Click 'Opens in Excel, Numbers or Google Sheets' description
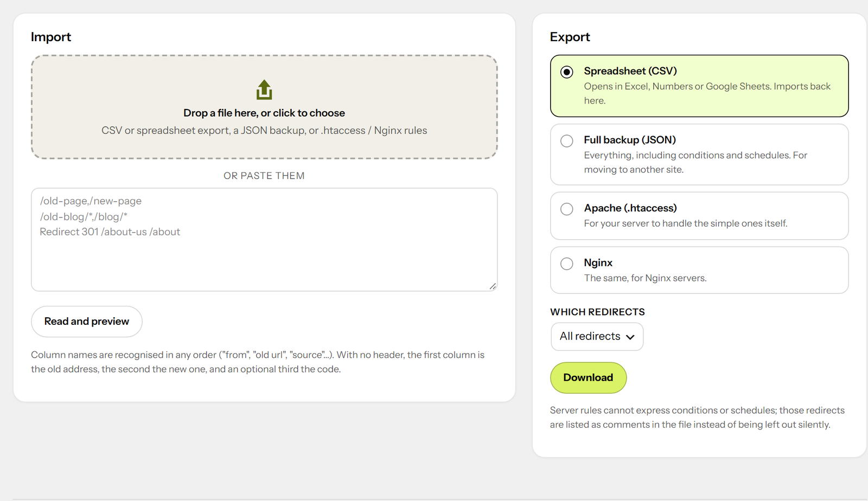Viewport: 868px width, 501px height. pyautogui.click(x=707, y=93)
